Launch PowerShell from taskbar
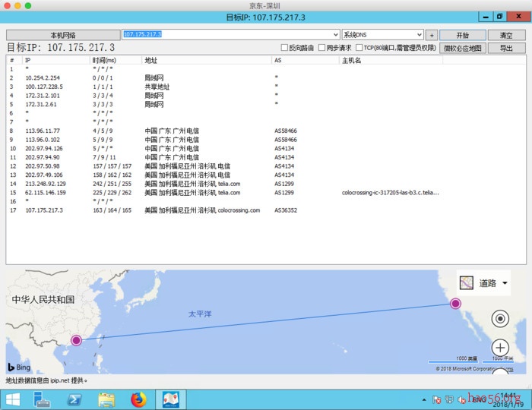532x410 pixels. coord(74,400)
